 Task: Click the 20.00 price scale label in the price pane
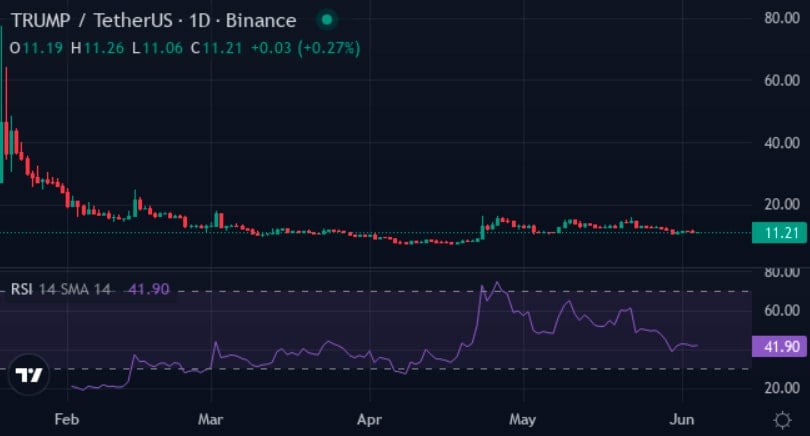click(x=782, y=204)
